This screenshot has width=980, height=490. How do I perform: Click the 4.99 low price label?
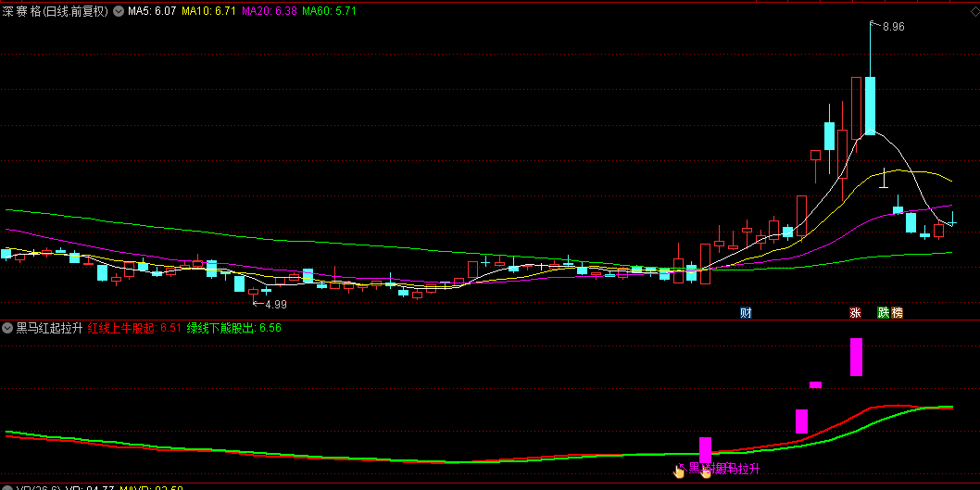point(276,305)
